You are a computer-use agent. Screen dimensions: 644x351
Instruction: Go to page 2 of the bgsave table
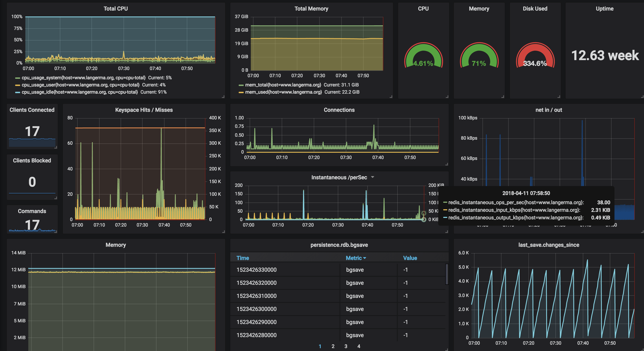pyautogui.click(x=333, y=346)
